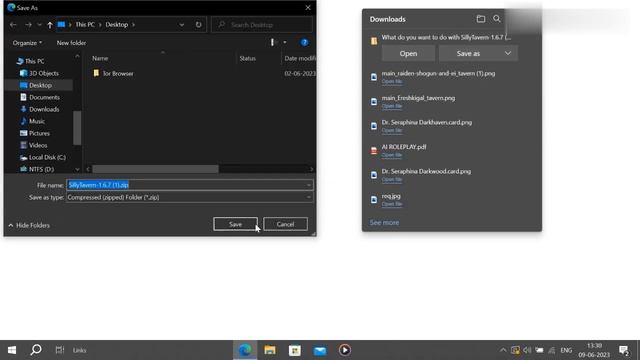
Task: Open File Explorer from taskbar
Action: pos(270,350)
